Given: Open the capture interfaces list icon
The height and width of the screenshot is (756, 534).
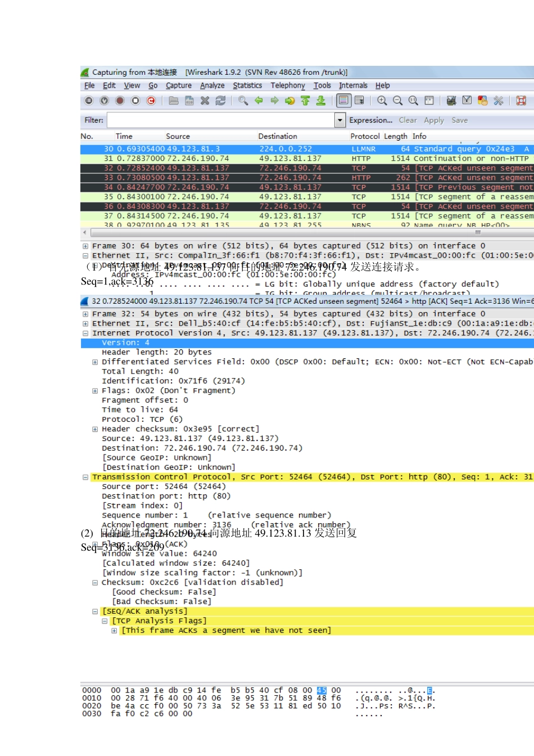Looking at the screenshot, I should click(x=89, y=101).
